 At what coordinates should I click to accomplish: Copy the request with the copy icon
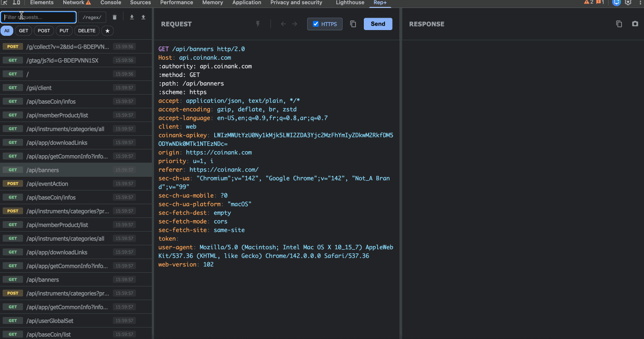(353, 24)
